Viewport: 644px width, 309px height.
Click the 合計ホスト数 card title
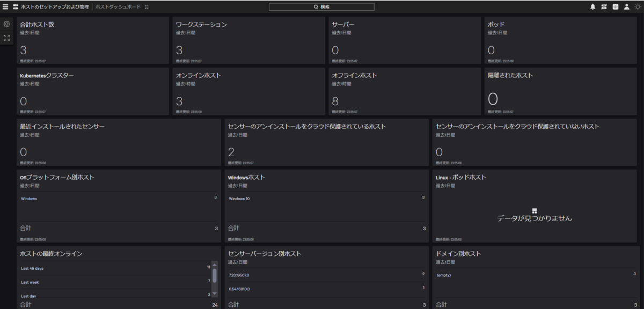click(x=37, y=25)
